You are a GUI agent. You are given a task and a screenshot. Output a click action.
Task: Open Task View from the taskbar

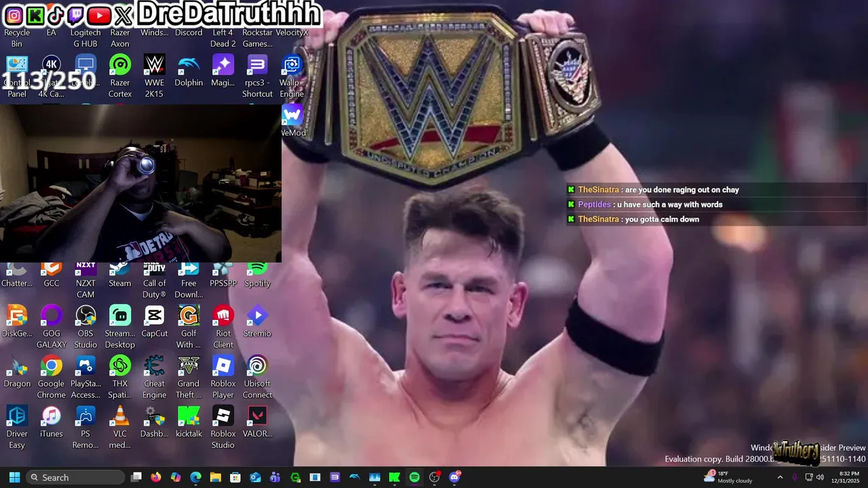coord(136,477)
